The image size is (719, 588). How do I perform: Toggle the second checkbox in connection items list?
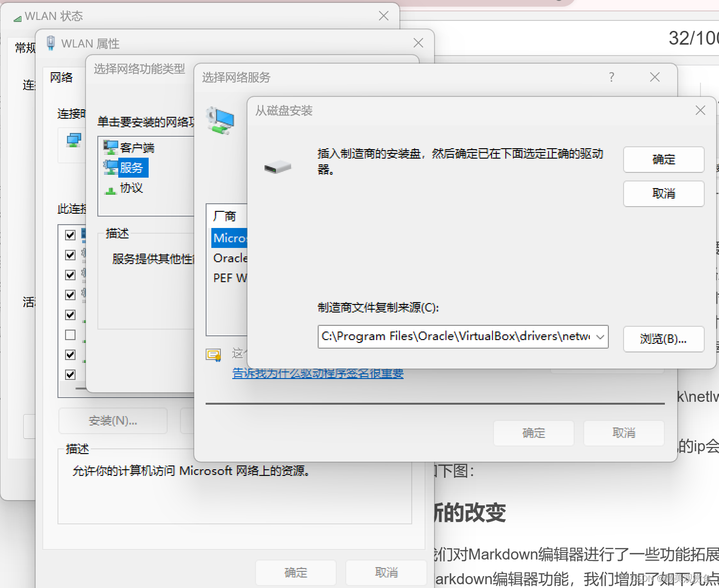pos(70,255)
